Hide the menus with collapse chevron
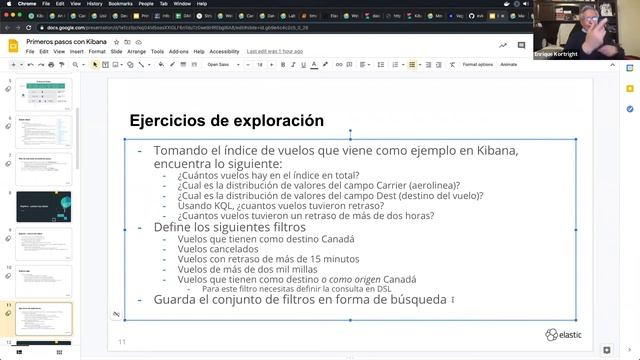Viewport: 640px width, 360px height. [x=612, y=65]
